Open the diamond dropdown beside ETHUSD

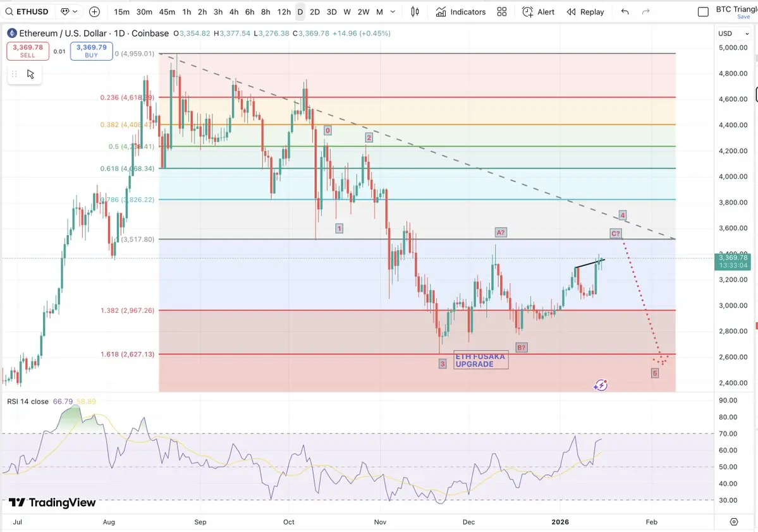tap(69, 11)
